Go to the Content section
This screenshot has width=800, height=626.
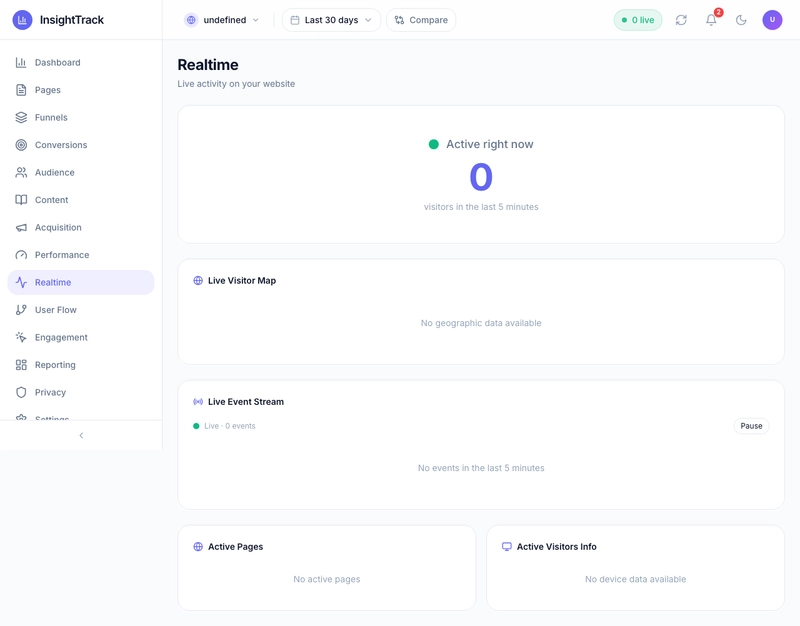[81, 200]
